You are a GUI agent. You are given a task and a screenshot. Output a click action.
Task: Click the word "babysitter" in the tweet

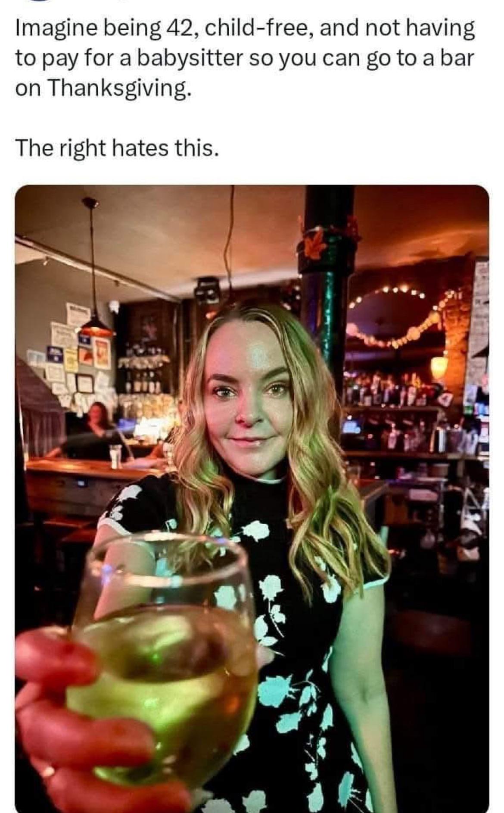tap(189, 58)
